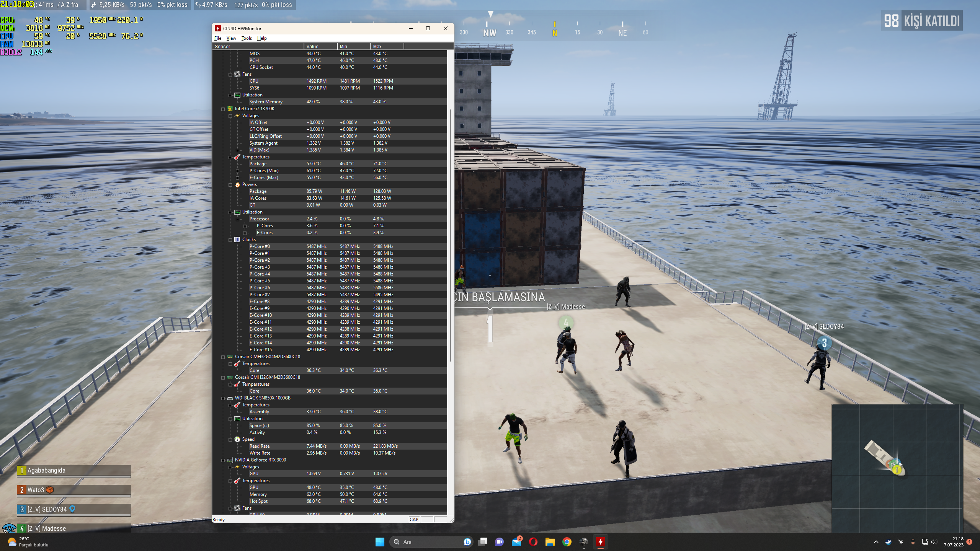The width and height of the screenshot is (980, 551).
Task: Open the Steam tray icon
Action: click(889, 542)
